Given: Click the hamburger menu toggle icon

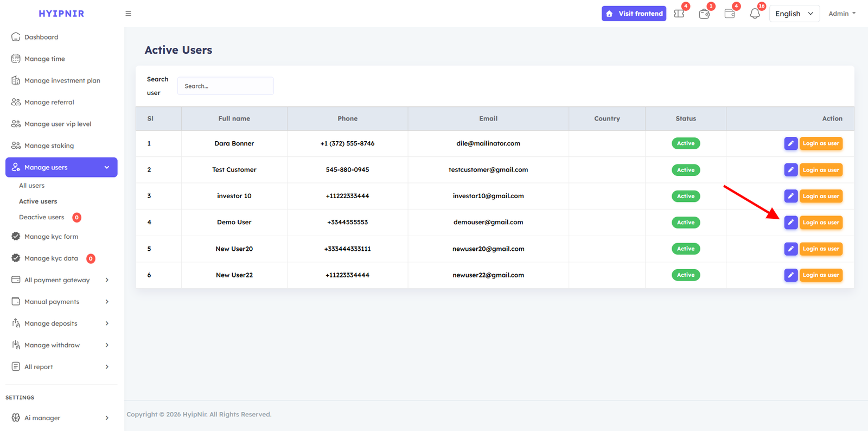Looking at the screenshot, I should [x=128, y=14].
